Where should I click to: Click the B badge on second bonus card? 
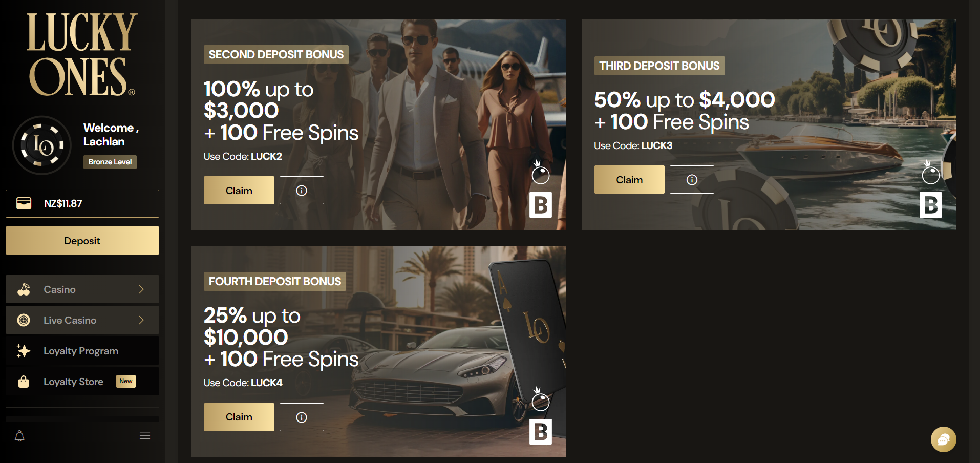(x=541, y=205)
